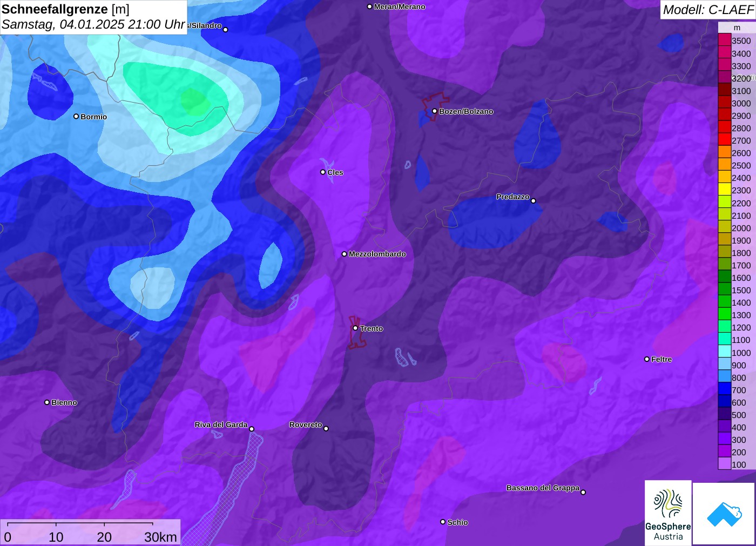Image resolution: width=756 pixels, height=546 pixels.
Task: Click the Bormio city marker
Action: pos(76,117)
